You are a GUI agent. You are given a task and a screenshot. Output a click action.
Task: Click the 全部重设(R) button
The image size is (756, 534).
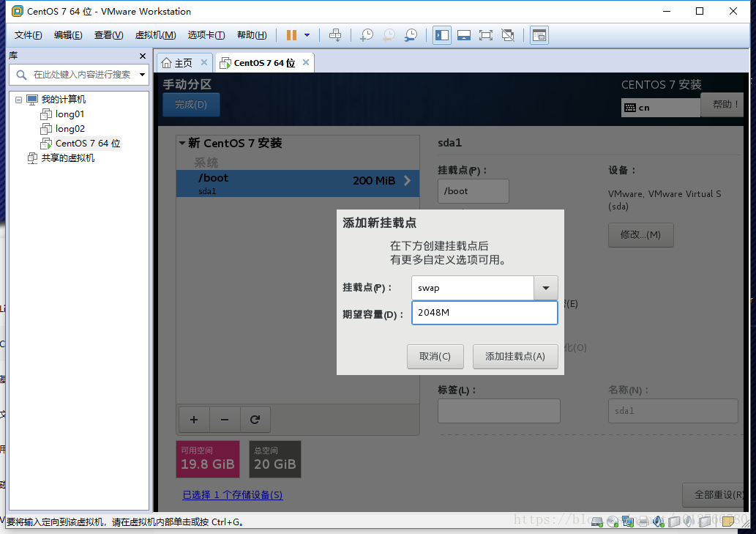714,495
